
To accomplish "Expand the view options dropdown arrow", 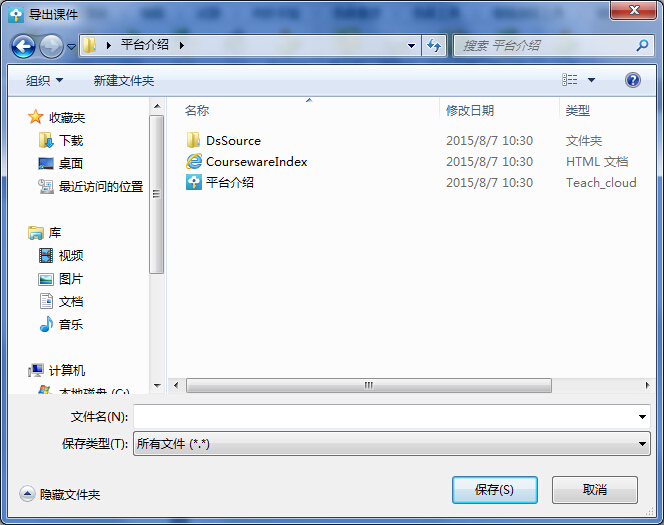I will (x=591, y=80).
